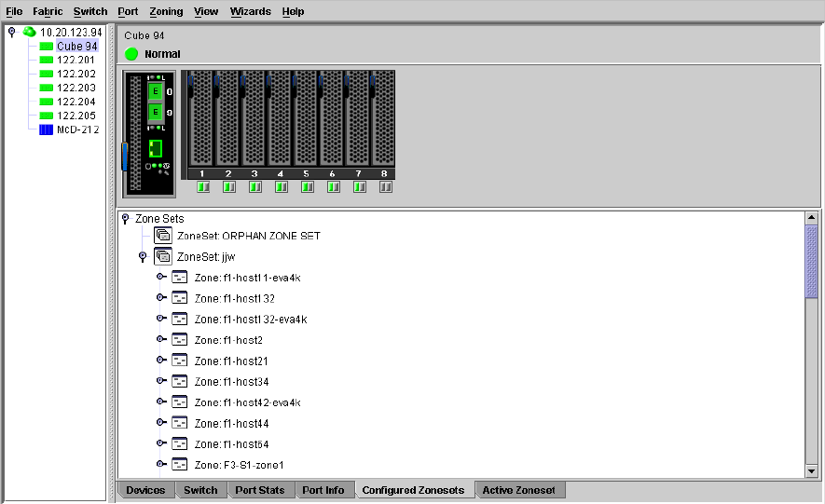Expand Zone f1-host132 node
Image resolution: width=825 pixels, height=504 pixels.
tap(160, 298)
